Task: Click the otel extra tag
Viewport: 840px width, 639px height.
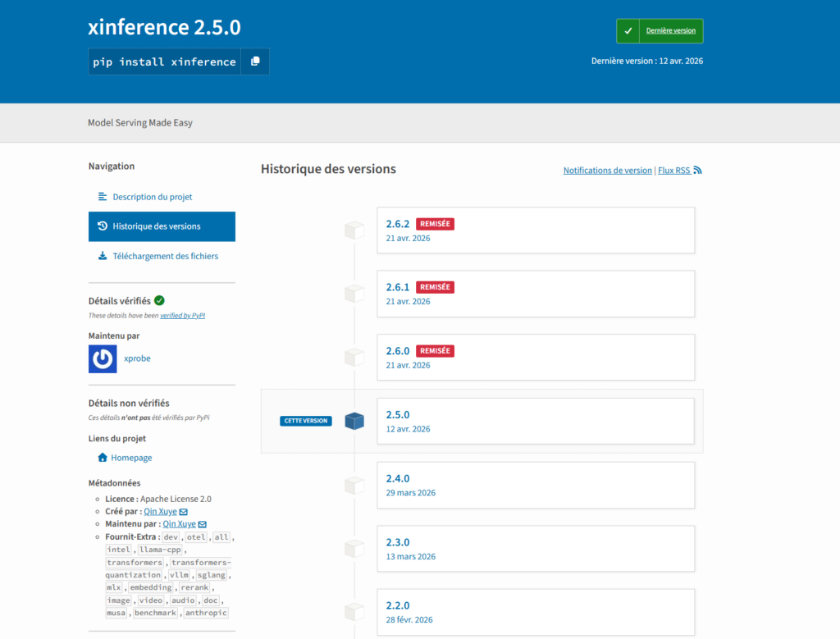Action: tap(196, 536)
